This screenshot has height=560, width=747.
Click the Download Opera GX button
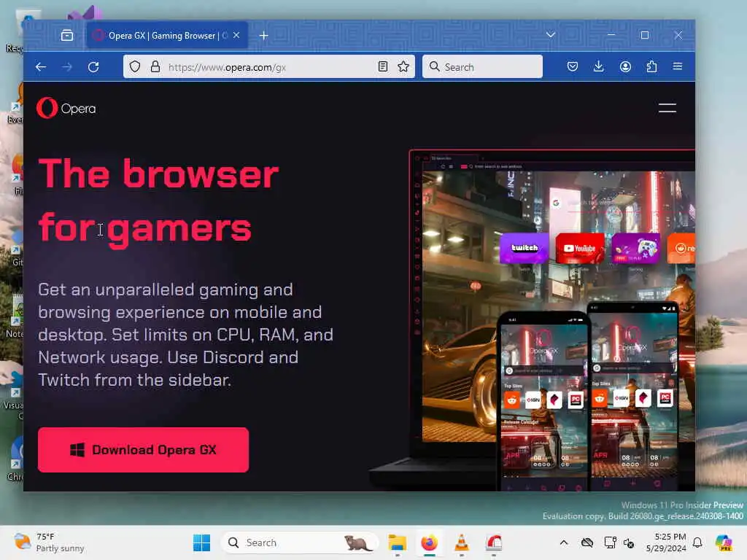tap(143, 449)
